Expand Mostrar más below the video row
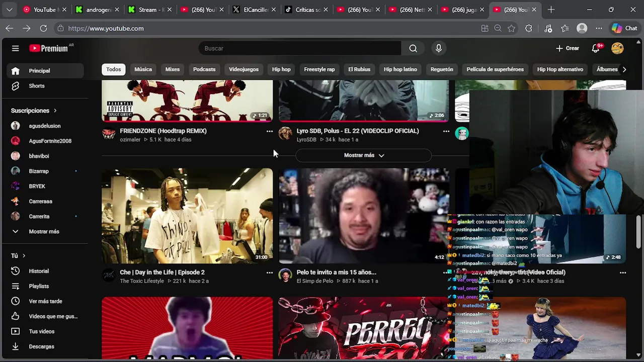The height and width of the screenshot is (362, 644). (364, 155)
